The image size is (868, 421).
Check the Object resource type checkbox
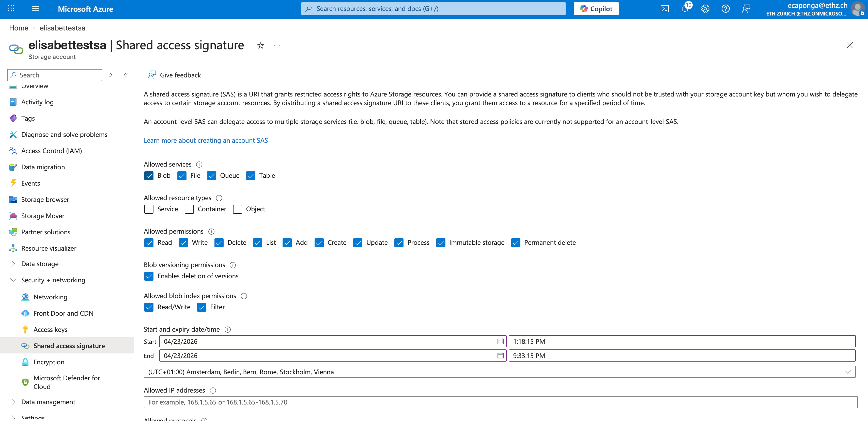click(x=238, y=209)
